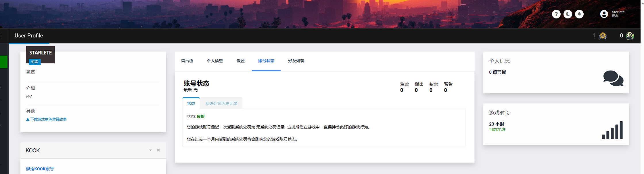The width and height of the screenshot is (644, 174).
Task: Toggle dark mode moon icon
Action: coord(568,14)
